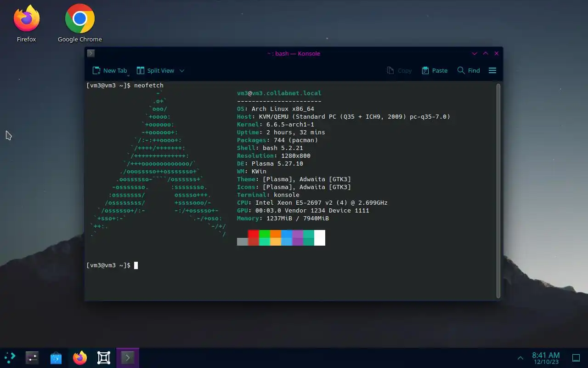Click the GPU 'Vendor 1234 Device 1111' text
Viewport: 588px width, 368px height.
(x=327, y=211)
